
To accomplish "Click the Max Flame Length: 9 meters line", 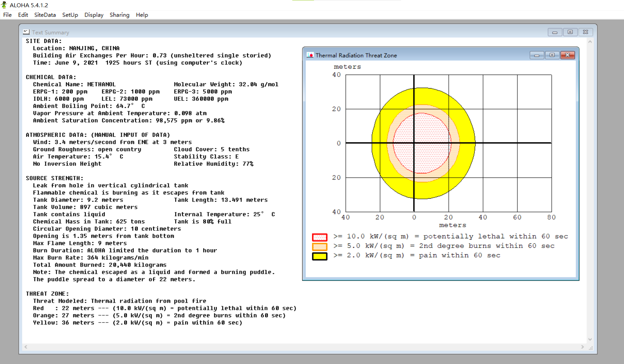I will tap(80, 243).
